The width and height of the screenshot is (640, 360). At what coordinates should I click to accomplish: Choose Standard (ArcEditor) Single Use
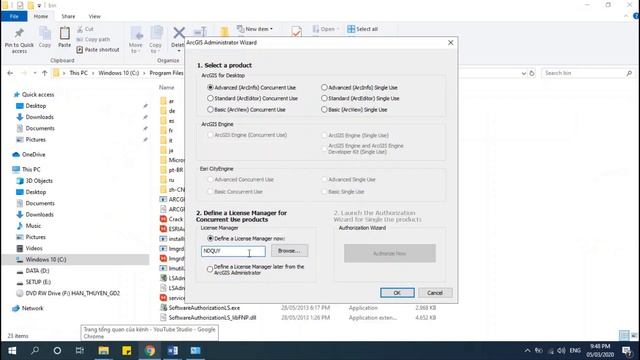click(x=324, y=98)
